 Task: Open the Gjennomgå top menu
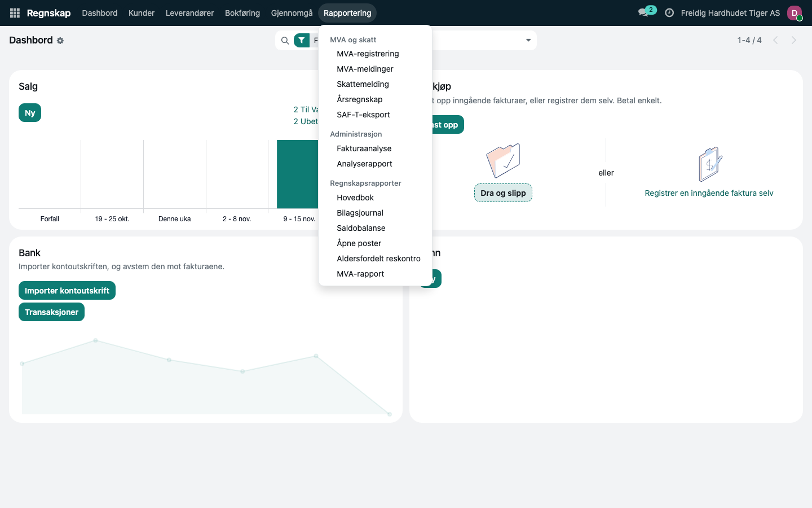292,13
